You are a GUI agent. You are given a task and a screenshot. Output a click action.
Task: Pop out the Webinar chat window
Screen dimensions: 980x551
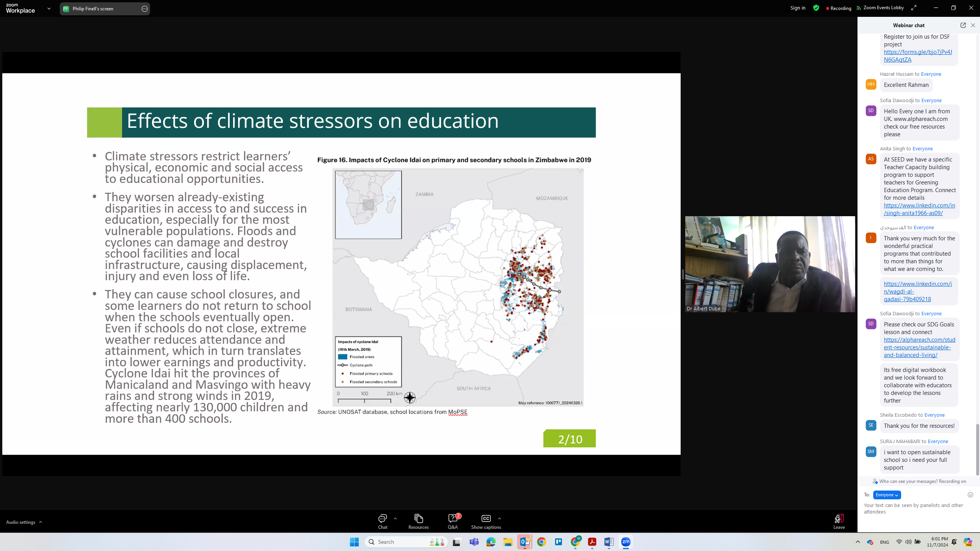pyautogui.click(x=963, y=25)
